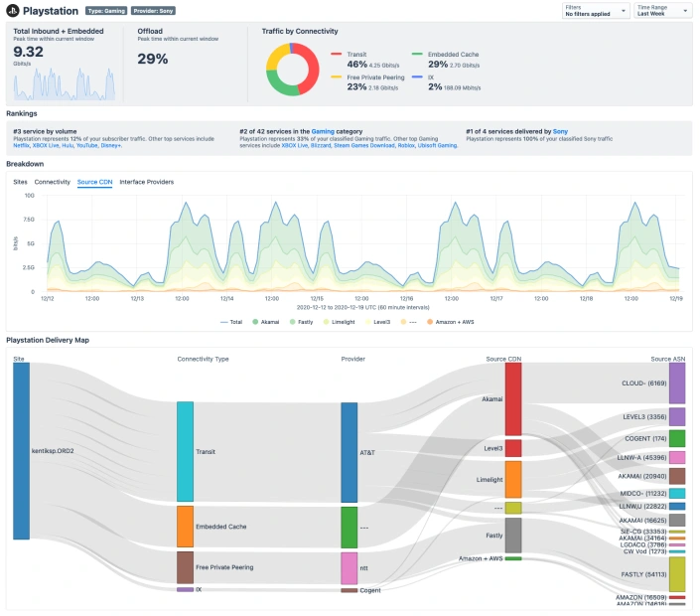Open the Netflix service link
The height and width of the screenshot is (616, 700).
[21, 145]
